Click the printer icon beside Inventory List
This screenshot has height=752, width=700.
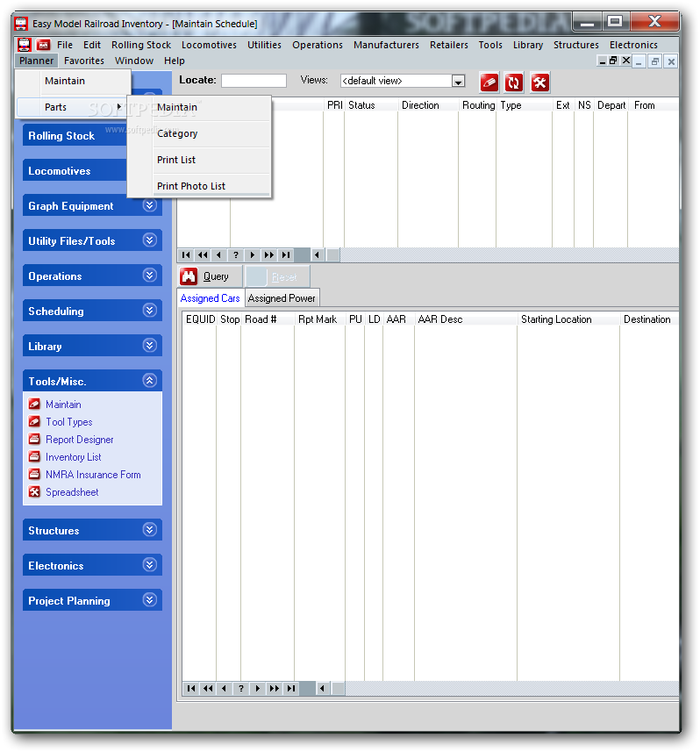point(34,456)
